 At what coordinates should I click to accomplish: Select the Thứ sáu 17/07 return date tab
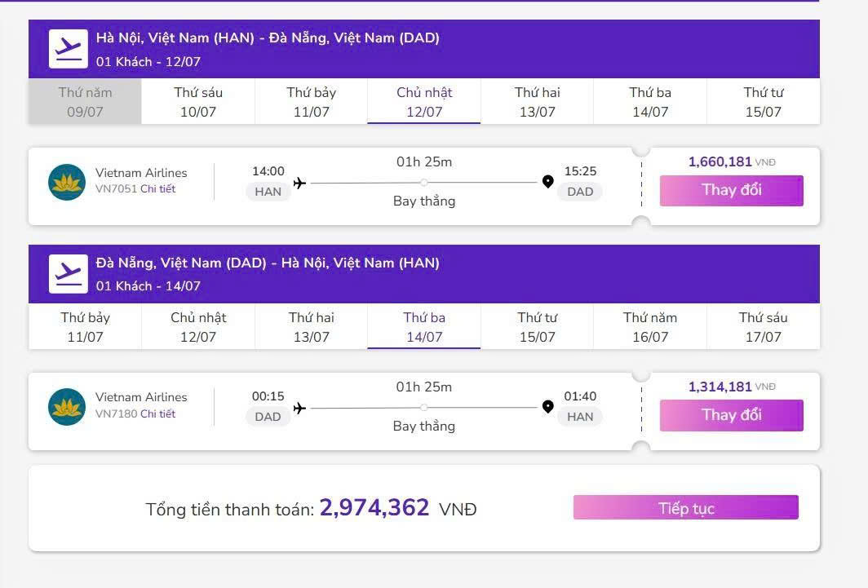[763, 326]
